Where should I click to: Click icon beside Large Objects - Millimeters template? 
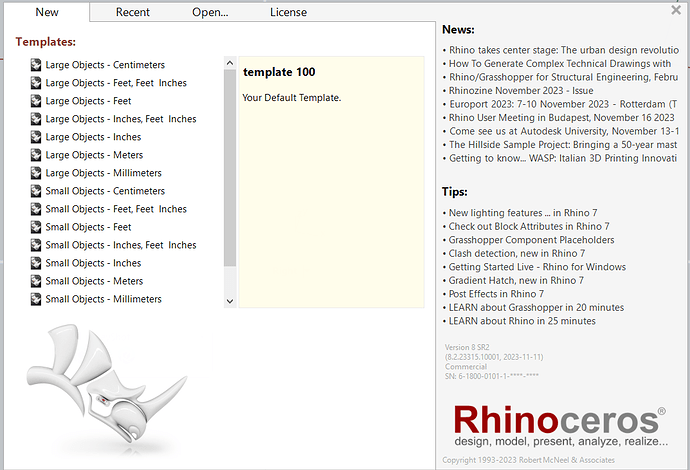(36, 173)
